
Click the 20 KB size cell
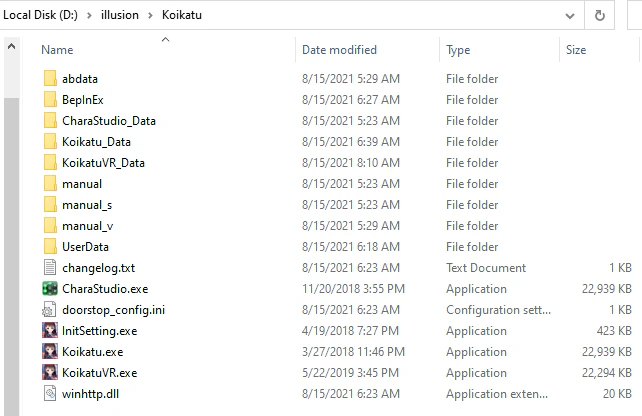(617, 394)
